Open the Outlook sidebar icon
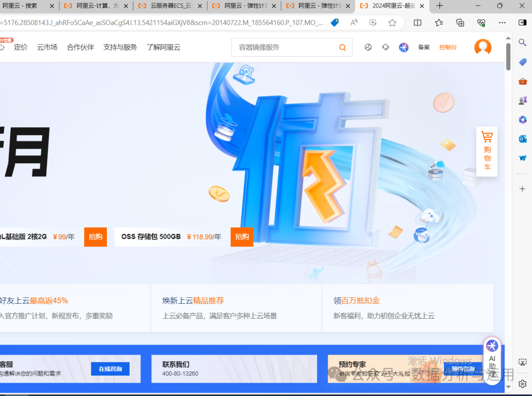The image size is (532, 396). point(523,139)
